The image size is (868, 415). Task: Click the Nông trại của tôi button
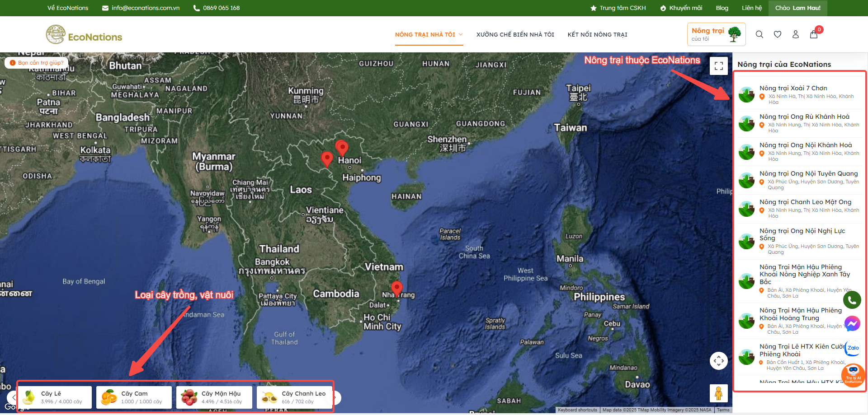[716, 34]
